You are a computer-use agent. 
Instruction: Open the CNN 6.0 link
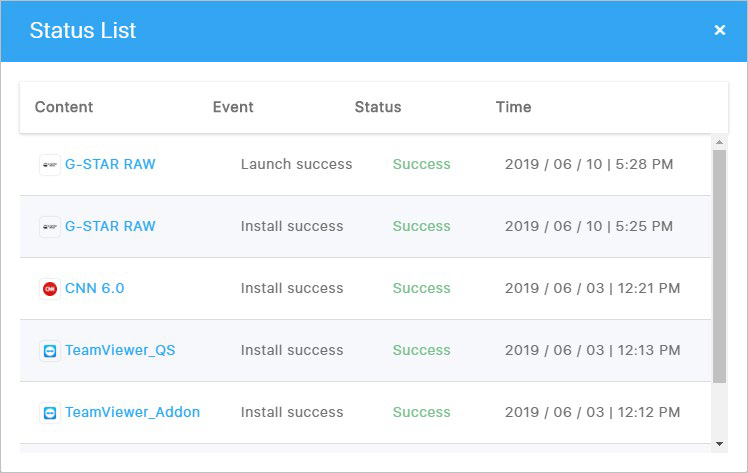[x=94, y=288]
